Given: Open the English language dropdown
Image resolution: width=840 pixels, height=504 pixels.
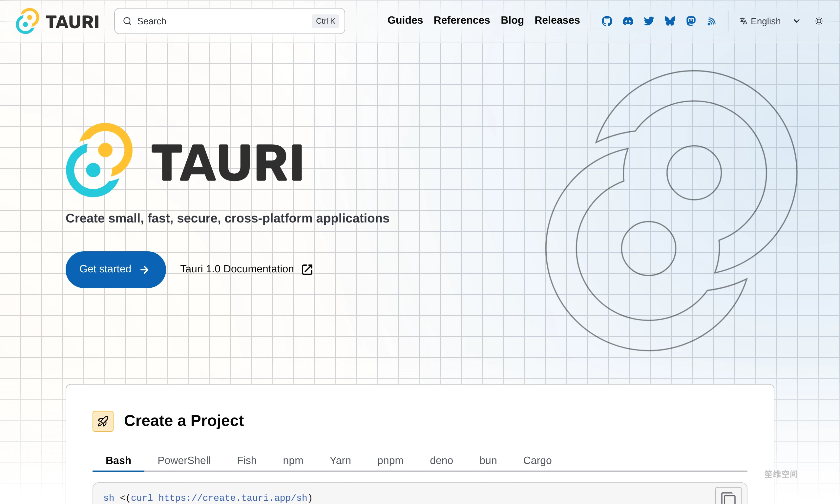Looking at the screenshot, I should tap(770, 21).
